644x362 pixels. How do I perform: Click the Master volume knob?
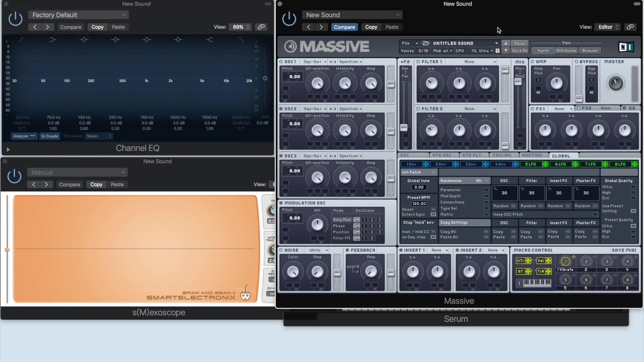click(615, 83)
